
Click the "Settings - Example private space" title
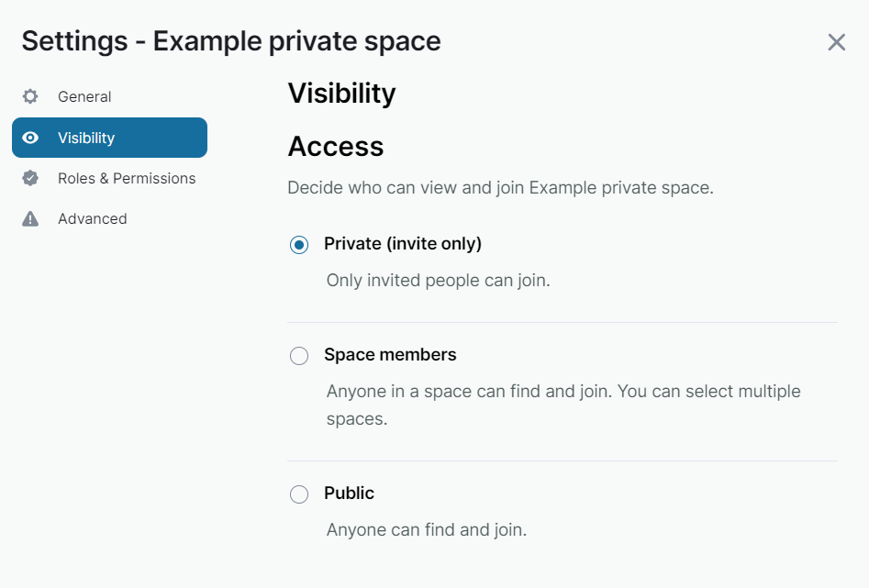(231, 41)
